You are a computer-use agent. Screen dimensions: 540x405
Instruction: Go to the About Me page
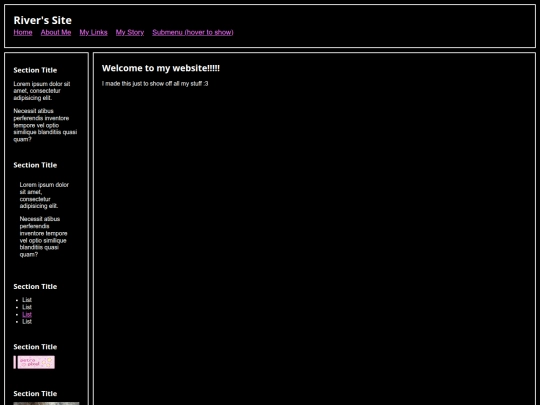pyautogui.click(x=56, y=32)
